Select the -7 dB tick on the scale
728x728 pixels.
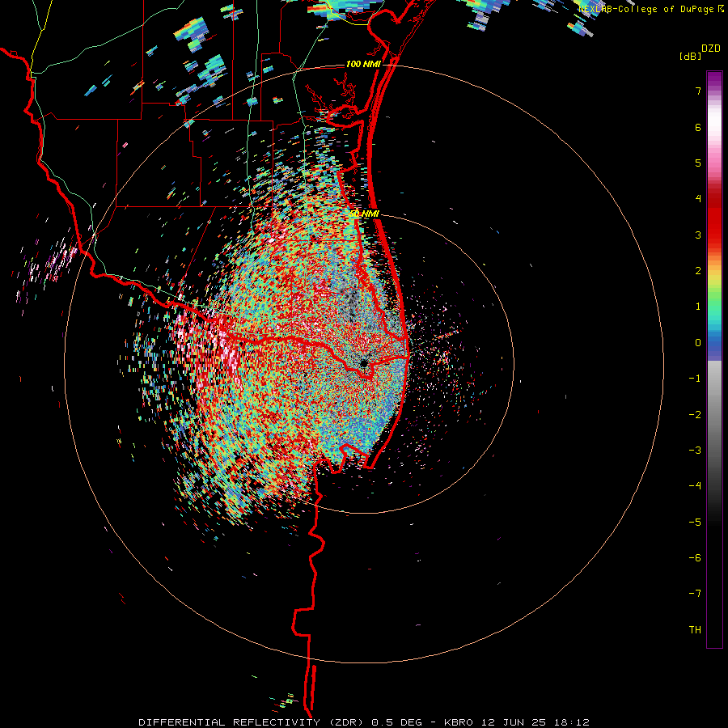point(695,594)
